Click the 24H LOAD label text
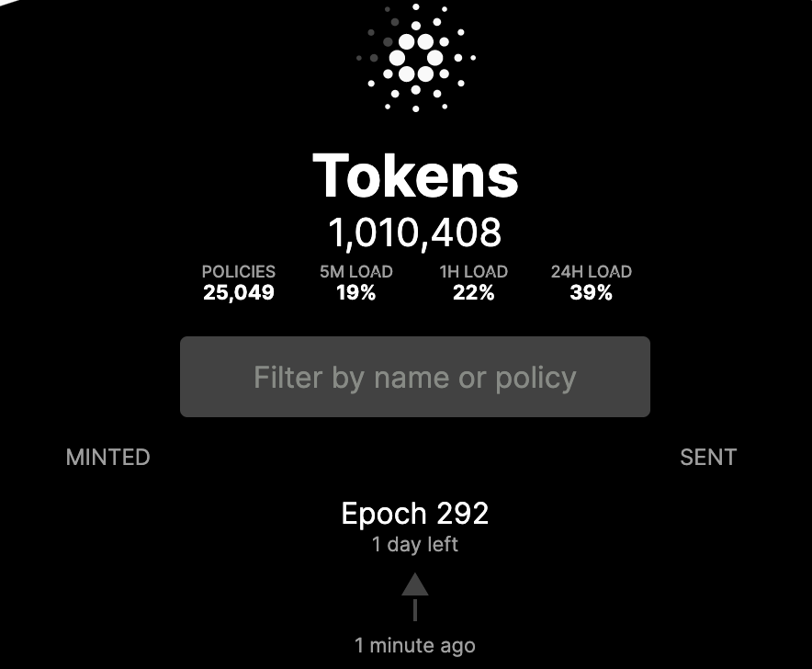The image size is (812, 669). tap(592, 271)
